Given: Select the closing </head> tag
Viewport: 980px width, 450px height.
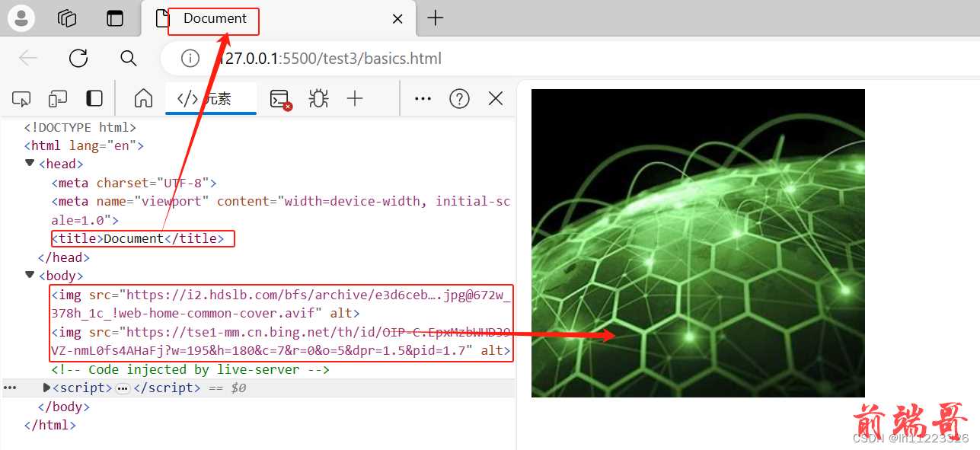Looking at the screenshot, I should pyautogui.click(x=64, y=257).
